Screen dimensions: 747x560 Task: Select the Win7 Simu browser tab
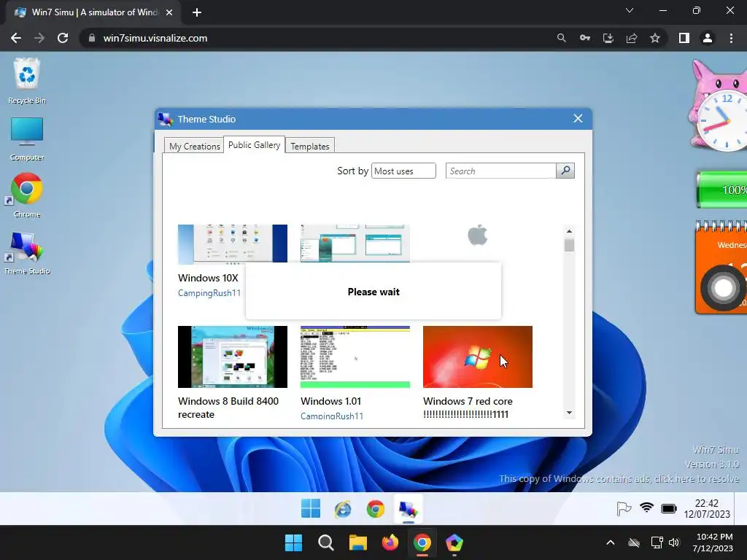[94, 12]
